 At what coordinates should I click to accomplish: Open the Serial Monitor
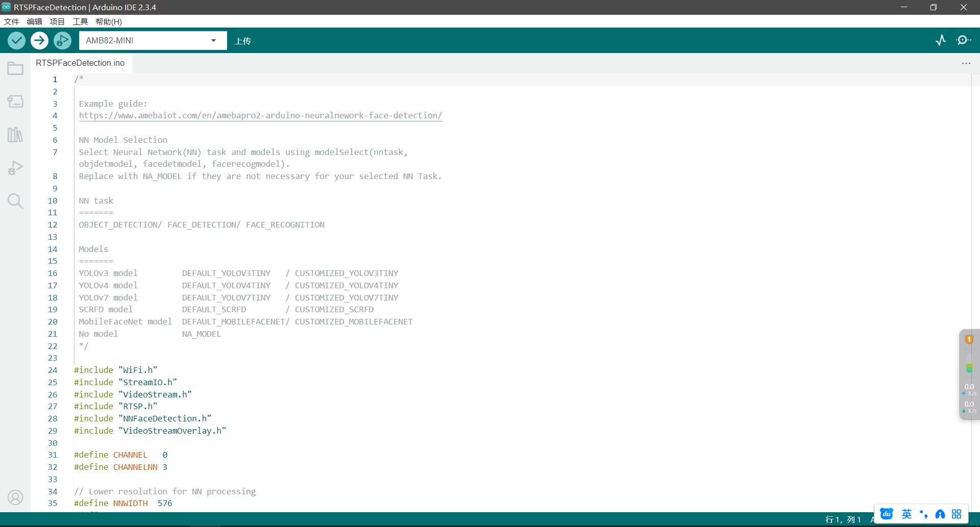pos(964,40)
